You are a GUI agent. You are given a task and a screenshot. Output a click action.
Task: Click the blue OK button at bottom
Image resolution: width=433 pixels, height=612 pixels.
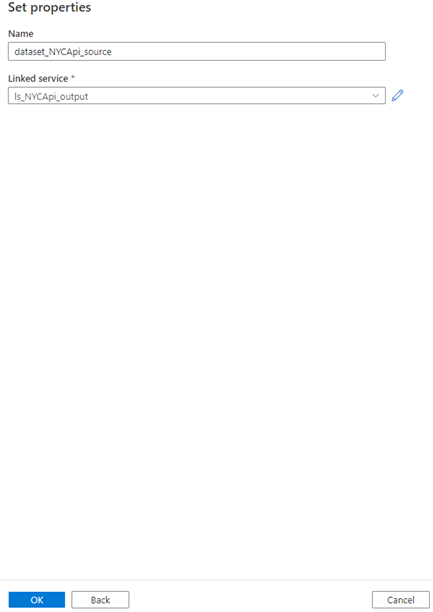click(x=37, y=600)
